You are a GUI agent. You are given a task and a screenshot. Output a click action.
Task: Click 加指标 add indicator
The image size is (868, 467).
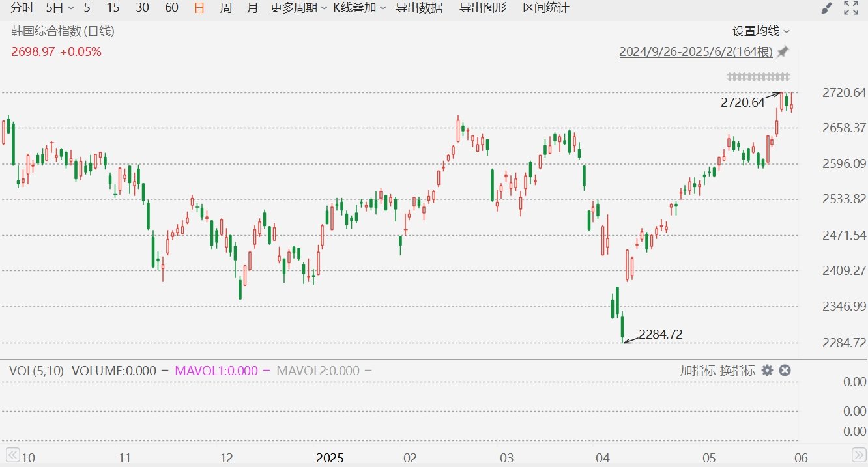pos(698,370)
